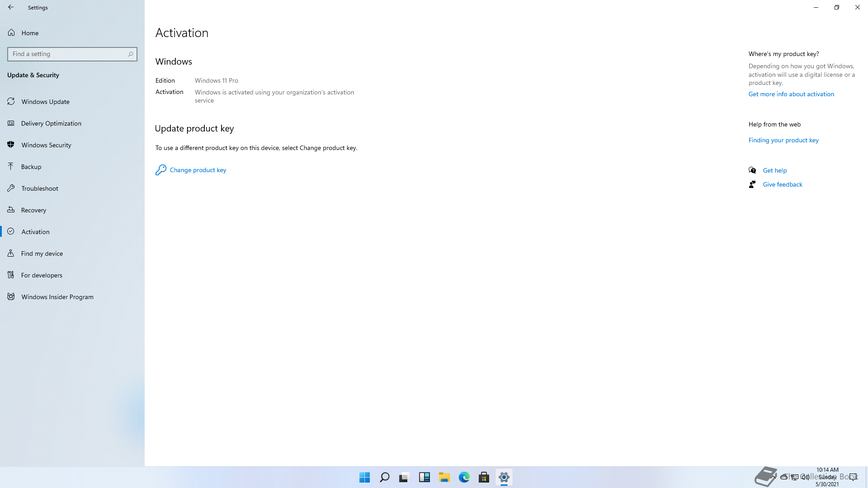Click the Give feedback person icon
This screenshot has width=868, height=488.
click(752, 184)
